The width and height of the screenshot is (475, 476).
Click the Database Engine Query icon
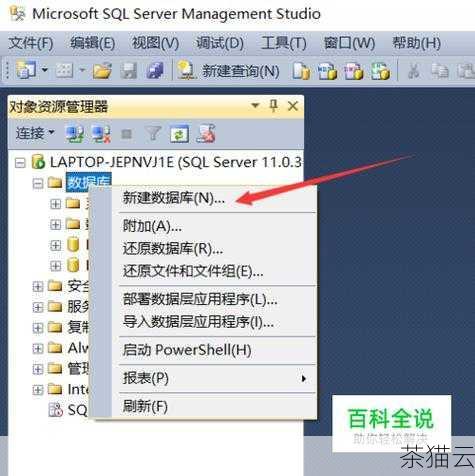[x=301, y=71]
